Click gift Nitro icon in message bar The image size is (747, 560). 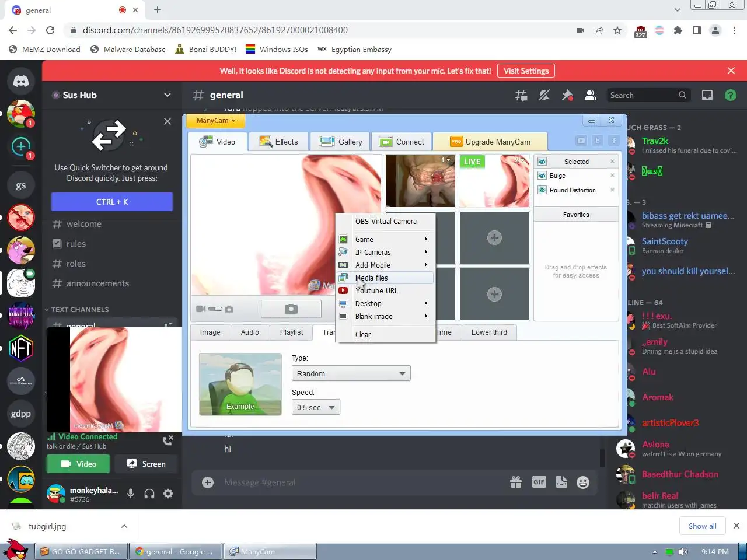[x=516, y=482]
